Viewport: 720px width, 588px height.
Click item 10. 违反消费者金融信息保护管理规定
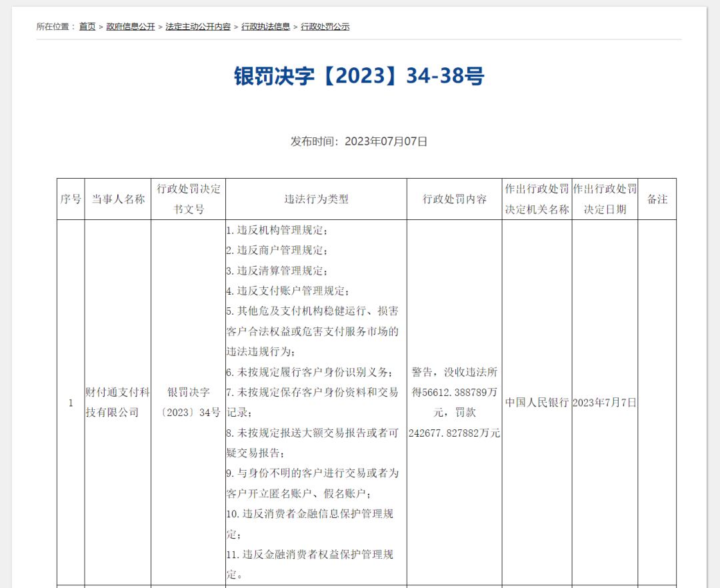(310, 524)
